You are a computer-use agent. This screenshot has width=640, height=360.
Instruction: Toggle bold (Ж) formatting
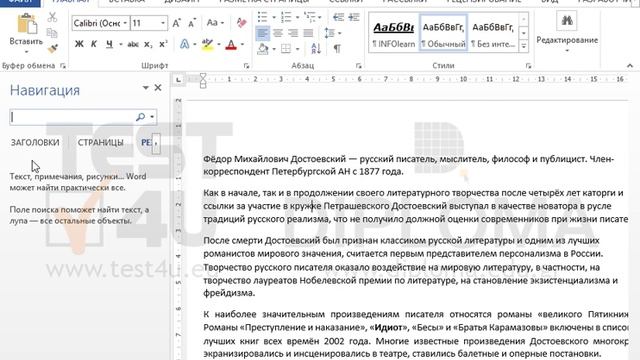click(x=79, y=44)
